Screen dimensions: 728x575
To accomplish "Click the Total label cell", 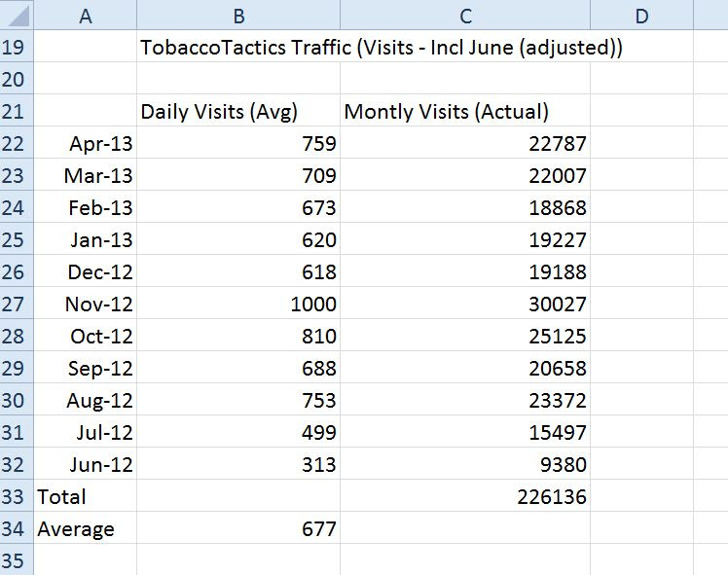I will (86, 495).
